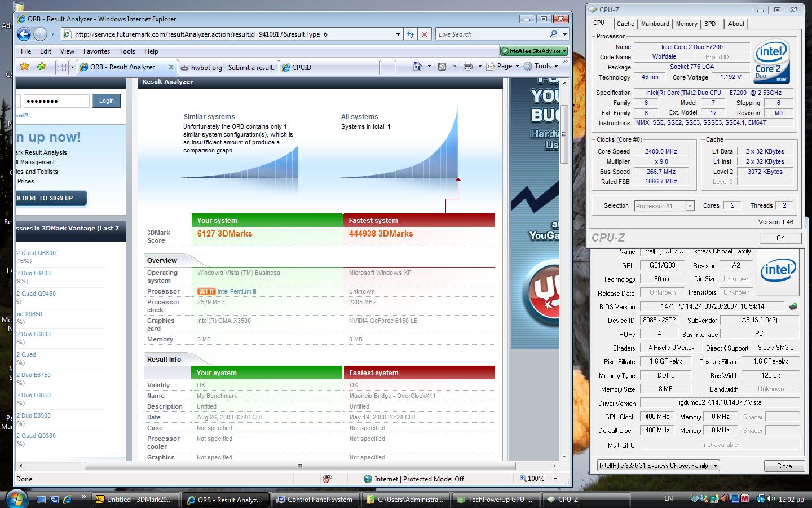Open recent pages dropdown beside Forward
The image size is (812, 508).
(x=52, y=34)
